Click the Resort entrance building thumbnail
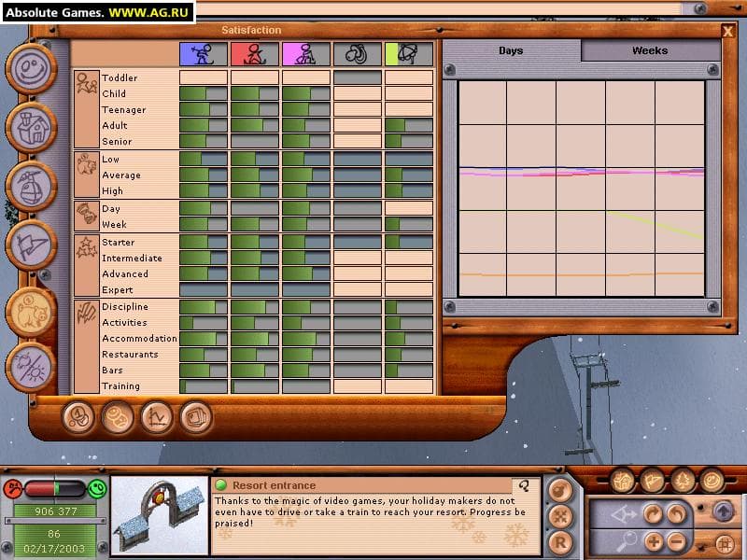The width and height of the screenshot is (747, 560). pos(159,516)
